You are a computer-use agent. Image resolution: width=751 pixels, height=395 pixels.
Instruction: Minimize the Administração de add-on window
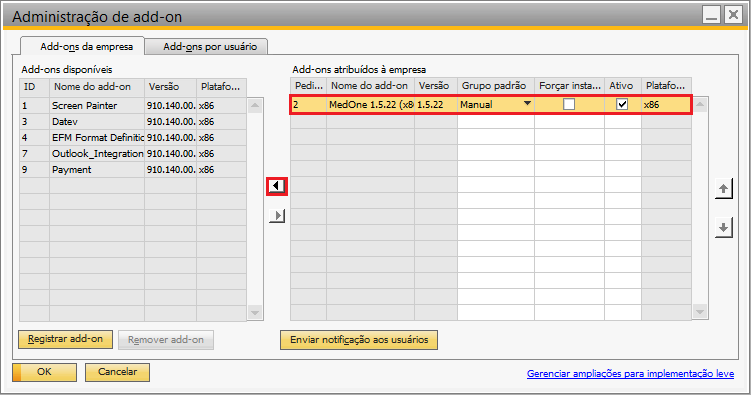coord(712,15)
